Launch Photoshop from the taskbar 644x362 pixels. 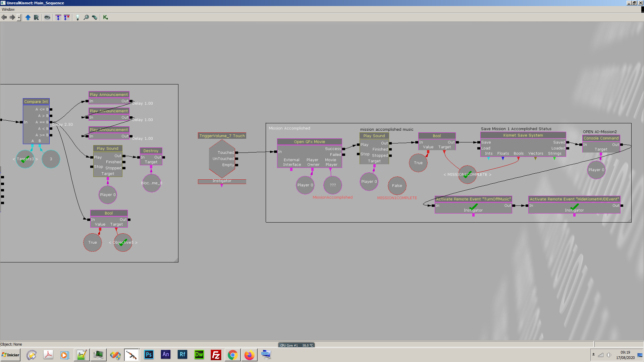pos(149,355)
